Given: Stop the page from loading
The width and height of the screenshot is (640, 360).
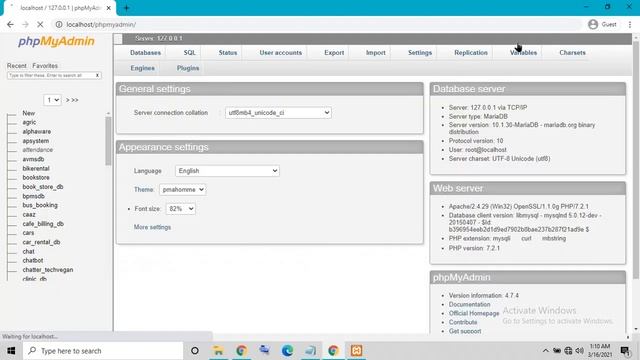Looking at the screenshot, I should click(40, 24).
